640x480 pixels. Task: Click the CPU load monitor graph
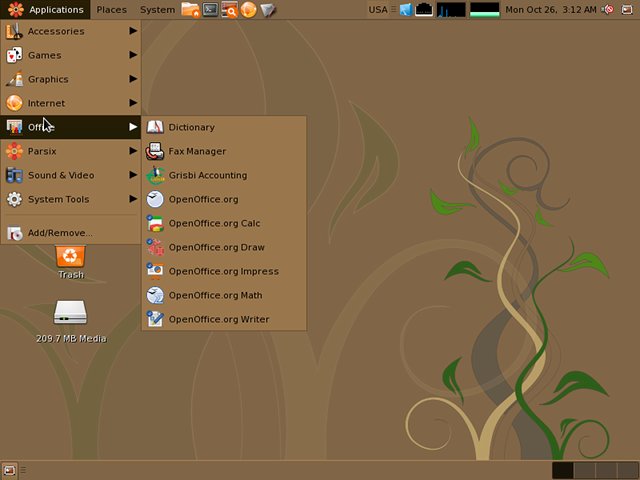click(451, 9)
